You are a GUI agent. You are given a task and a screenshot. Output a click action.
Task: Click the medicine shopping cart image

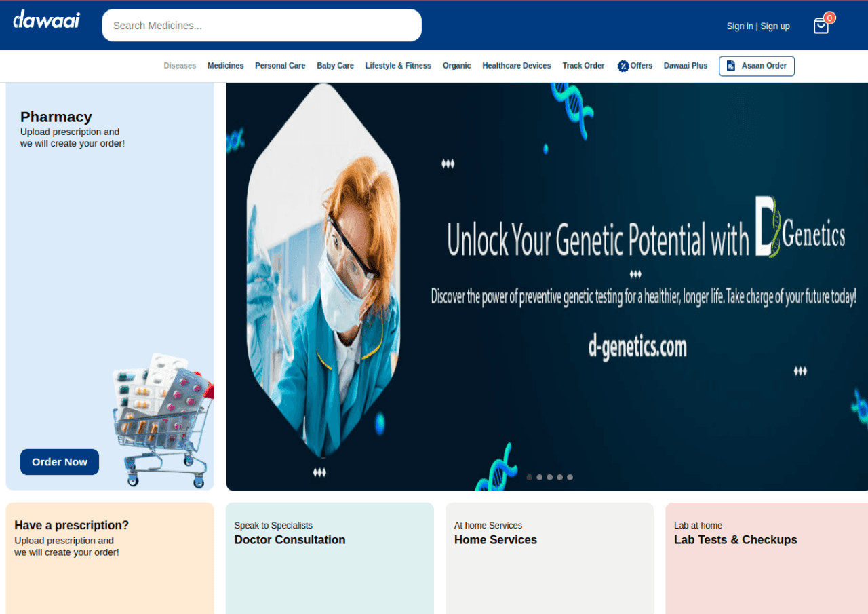(x=163, y=420)
